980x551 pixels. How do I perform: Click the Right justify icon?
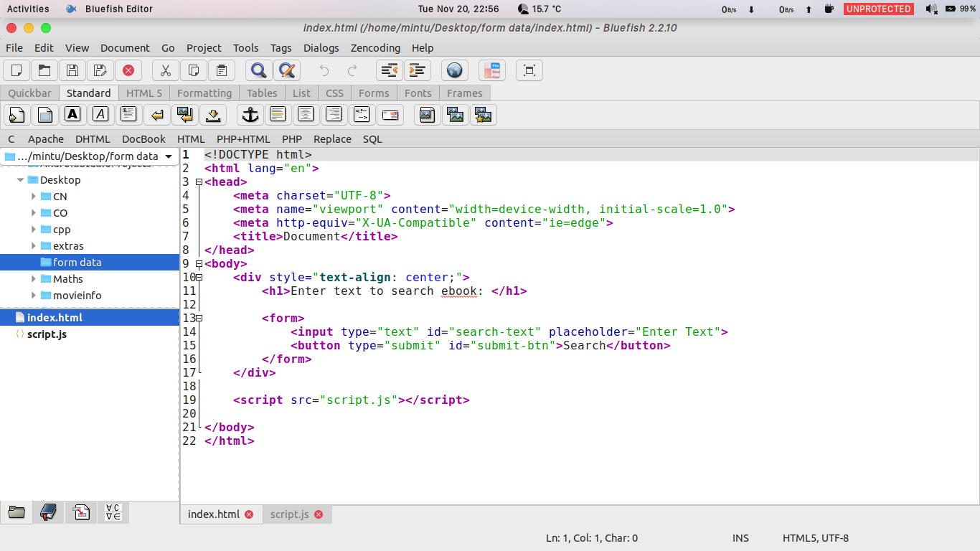click(334, 115)
